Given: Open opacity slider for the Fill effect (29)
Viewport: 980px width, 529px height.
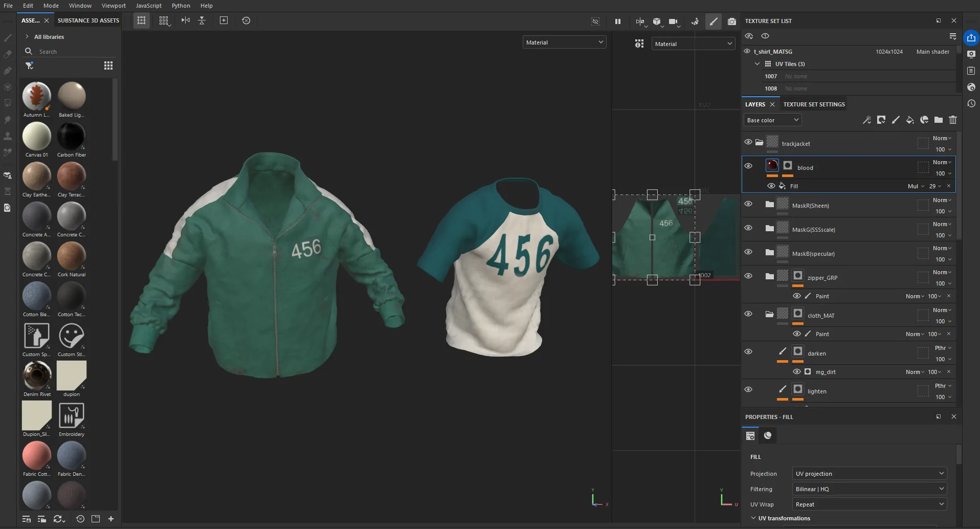Looking at the screenshot, I should (x=935, y=186).
